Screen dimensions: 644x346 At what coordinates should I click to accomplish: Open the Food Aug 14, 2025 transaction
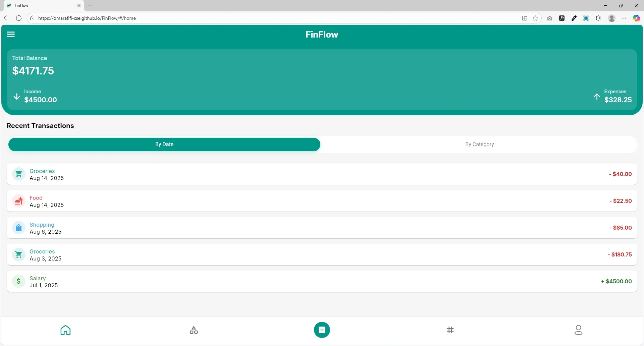click(322, 201)
